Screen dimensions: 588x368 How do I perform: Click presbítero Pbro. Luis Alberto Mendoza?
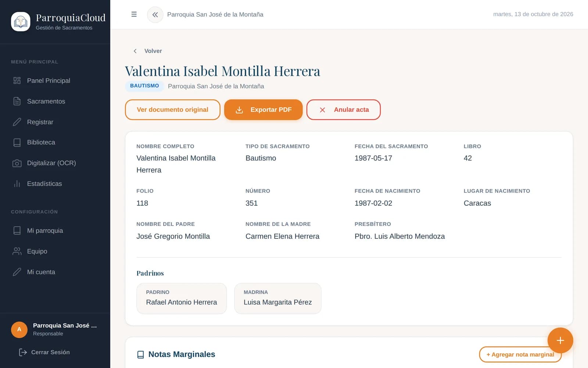(399, 236)
